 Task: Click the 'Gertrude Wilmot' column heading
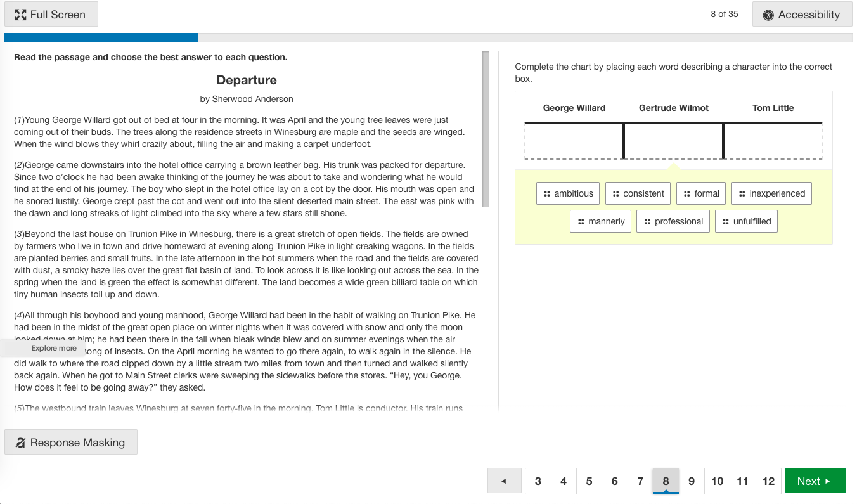pos(674,108)
